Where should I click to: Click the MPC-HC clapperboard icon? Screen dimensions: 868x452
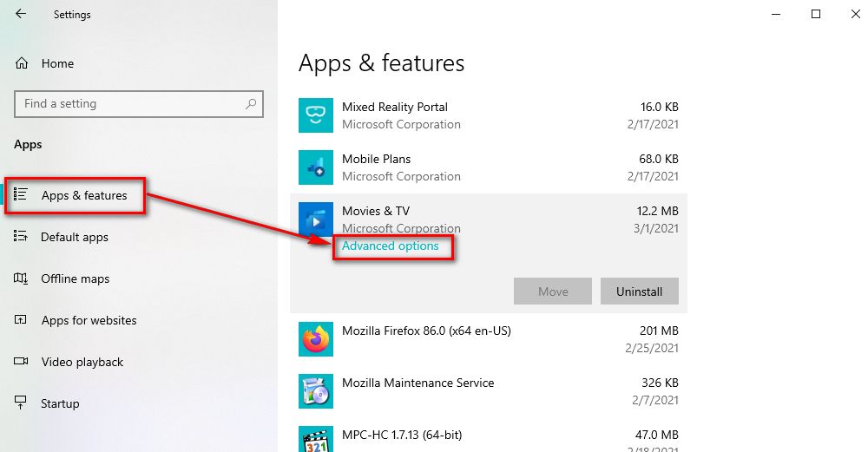click(x=316, y=439)
